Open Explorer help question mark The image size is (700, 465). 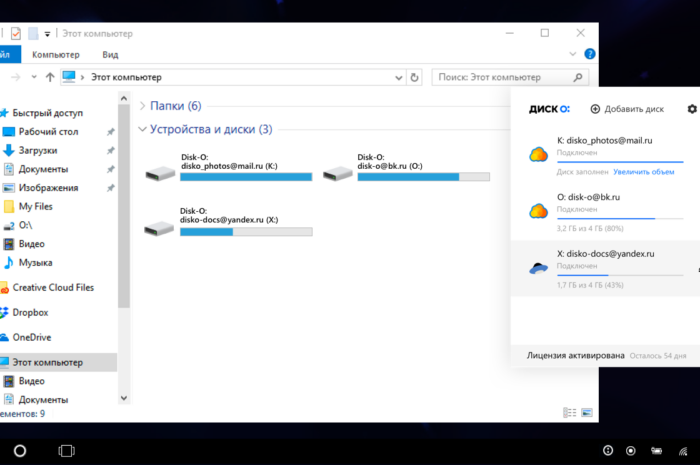(590, 54)
